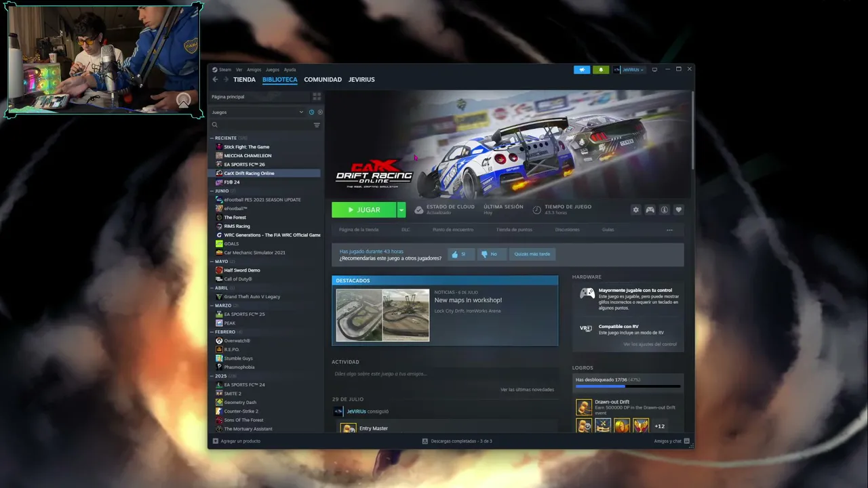Open controller layout icon for CarX
Viewport: 868px width, 488px height.
(650, 210)
